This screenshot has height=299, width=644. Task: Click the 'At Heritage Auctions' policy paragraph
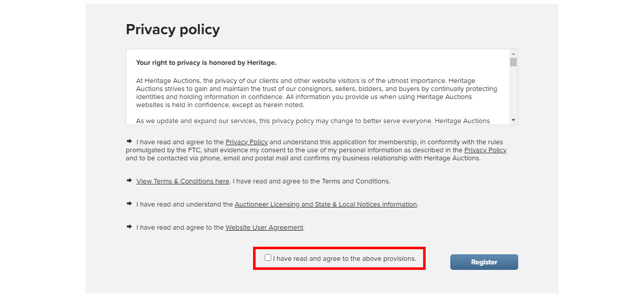pos(316,93)
